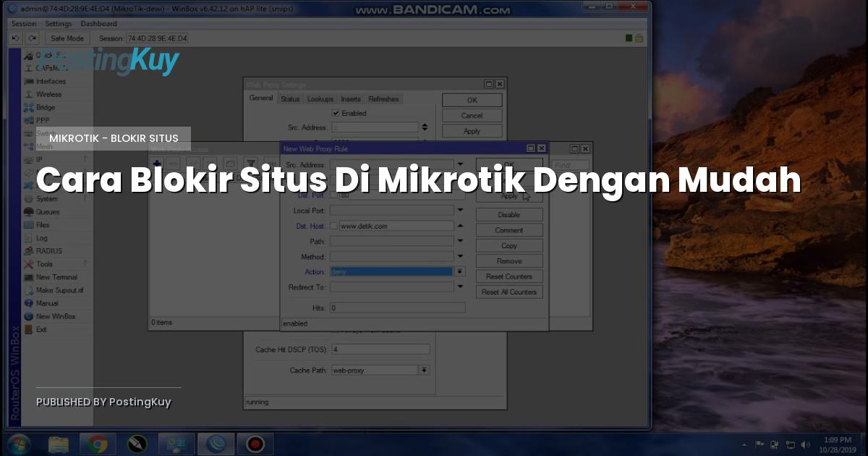The width and height of the screenshot is (868, 456).
Task: Click the Cache Hit DSCP (TOS) field
Action: coord(380,349)
